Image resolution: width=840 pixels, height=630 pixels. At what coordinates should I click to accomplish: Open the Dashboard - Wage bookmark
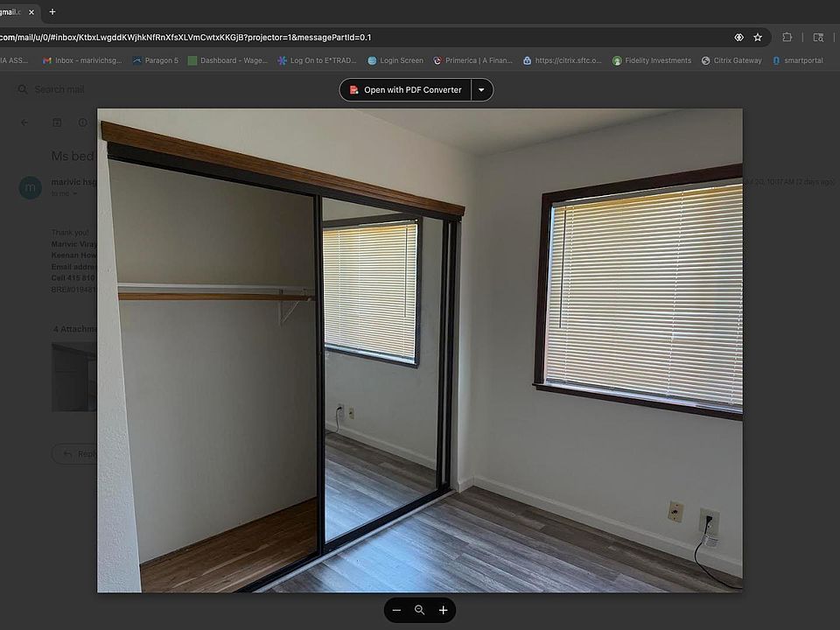coord(229,61)
